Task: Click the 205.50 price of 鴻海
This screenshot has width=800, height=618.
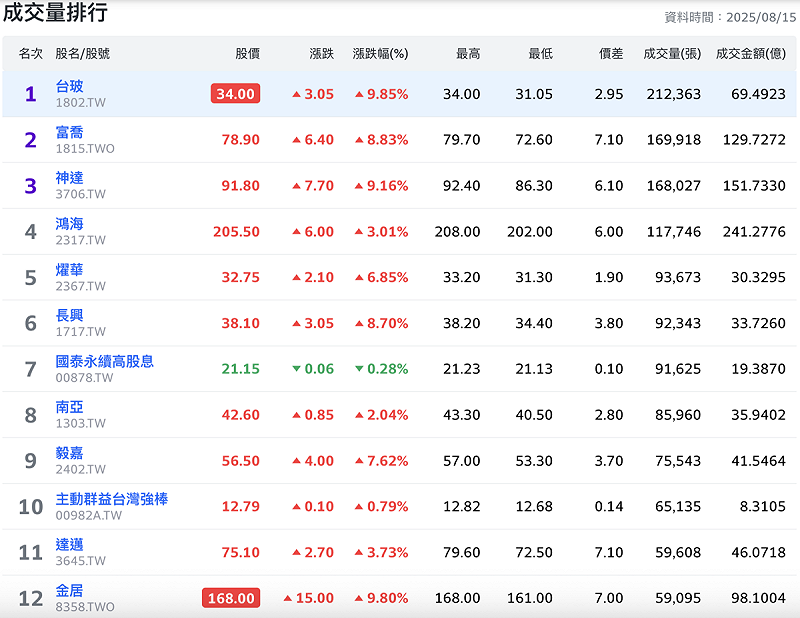Action: pos(236,232)
